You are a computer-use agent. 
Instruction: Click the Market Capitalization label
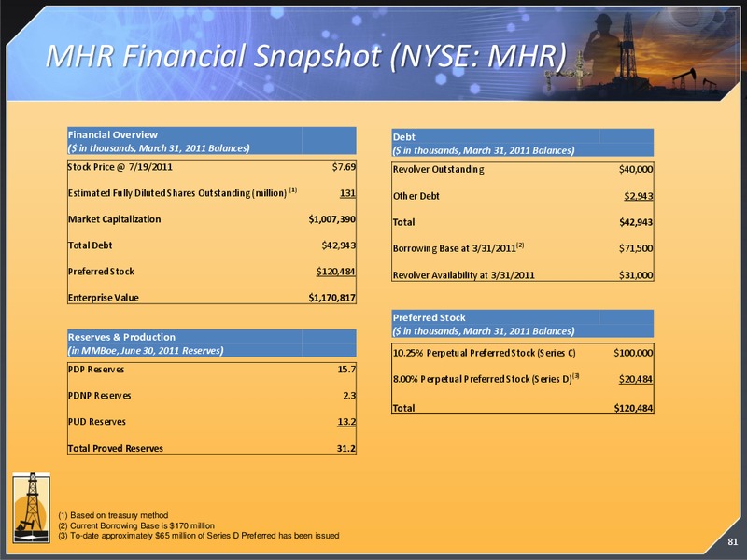click(114, 219)
